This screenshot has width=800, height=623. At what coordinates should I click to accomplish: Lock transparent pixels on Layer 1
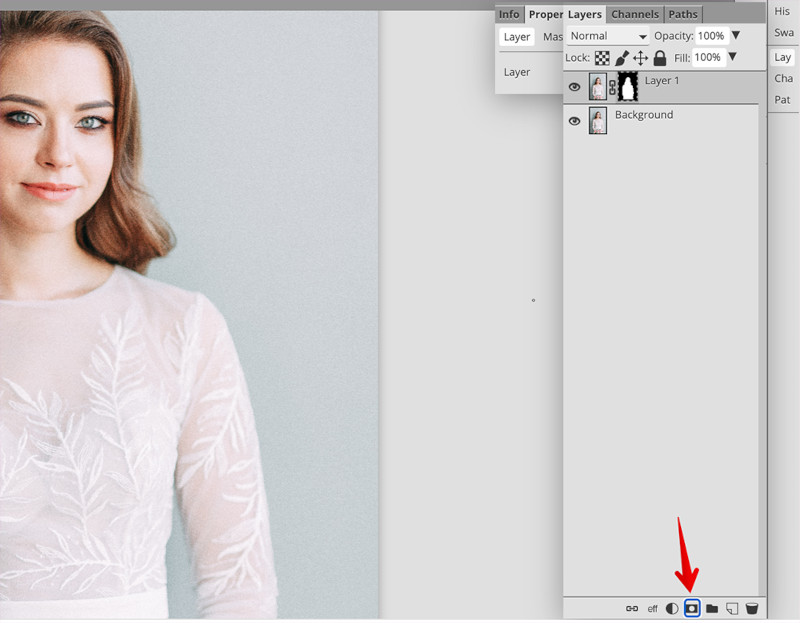pyautogui.click(x=601, y=57)
